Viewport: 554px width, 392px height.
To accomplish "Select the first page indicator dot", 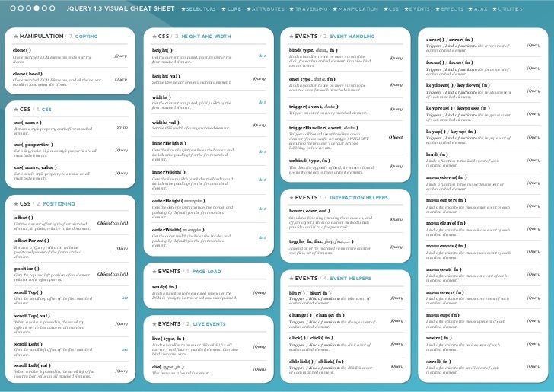I will pos(13,8).
